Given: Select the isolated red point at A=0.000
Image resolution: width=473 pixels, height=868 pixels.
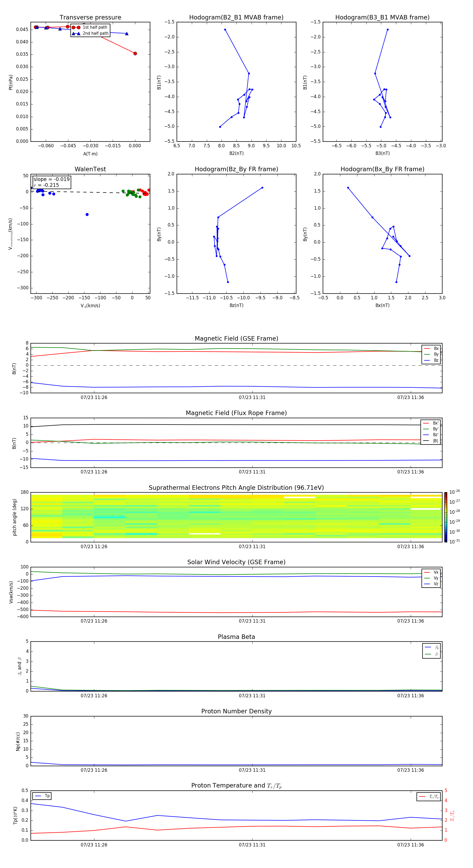Looking at the screenshot, I should click(x=135, y=54).
